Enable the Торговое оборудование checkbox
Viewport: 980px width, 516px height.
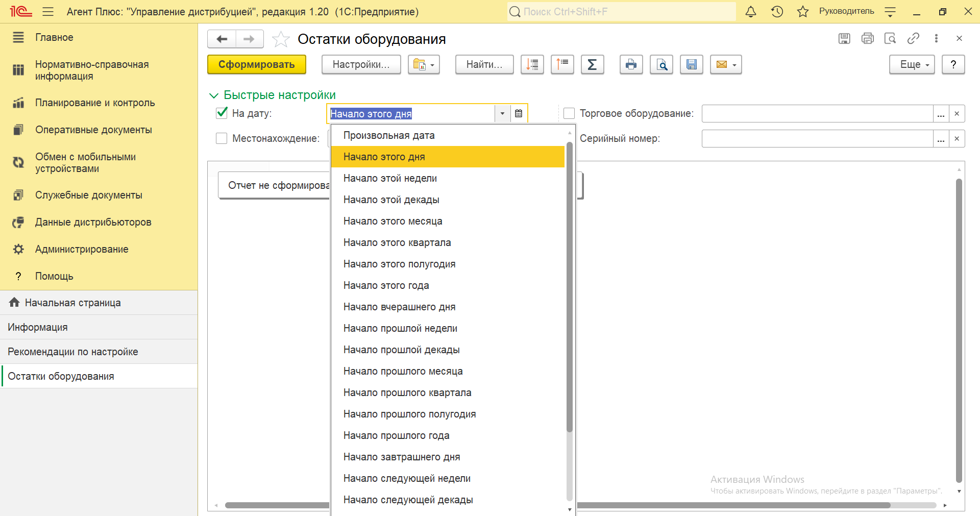click(x=569, y=113)
